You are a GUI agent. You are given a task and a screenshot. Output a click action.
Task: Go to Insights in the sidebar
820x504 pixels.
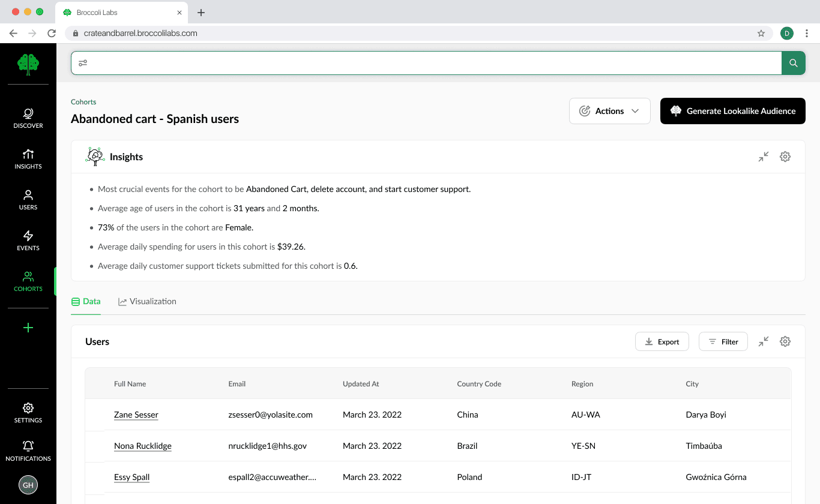(28, 159)
